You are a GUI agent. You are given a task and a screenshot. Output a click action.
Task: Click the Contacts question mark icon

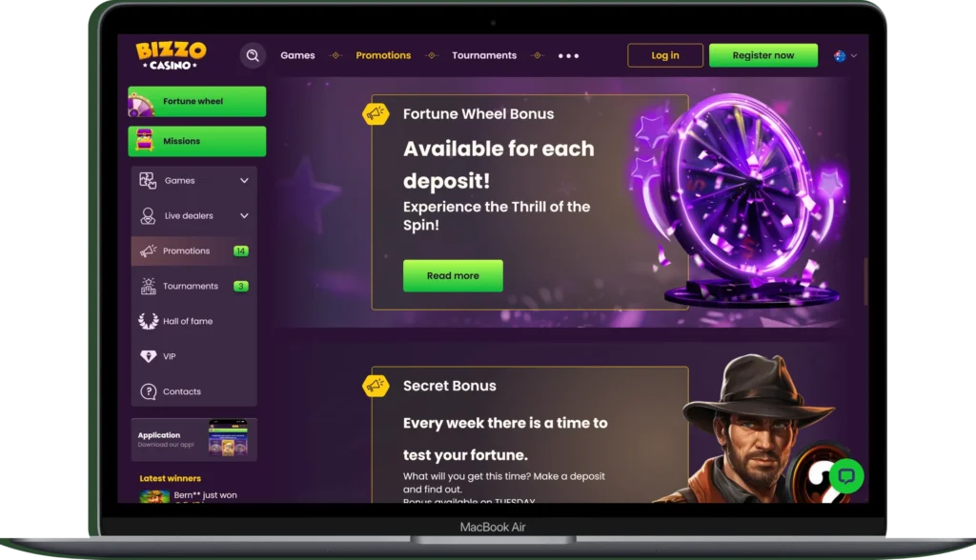148,391
